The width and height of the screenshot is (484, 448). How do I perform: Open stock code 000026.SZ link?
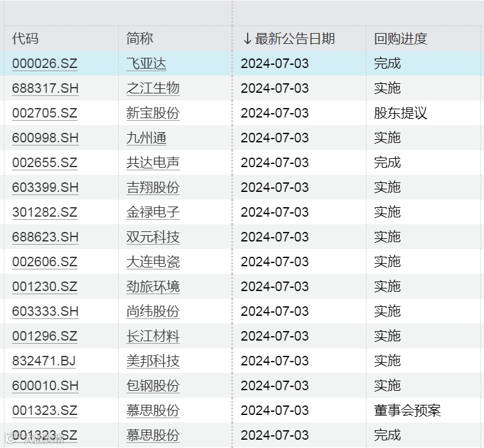click(44, 64)
